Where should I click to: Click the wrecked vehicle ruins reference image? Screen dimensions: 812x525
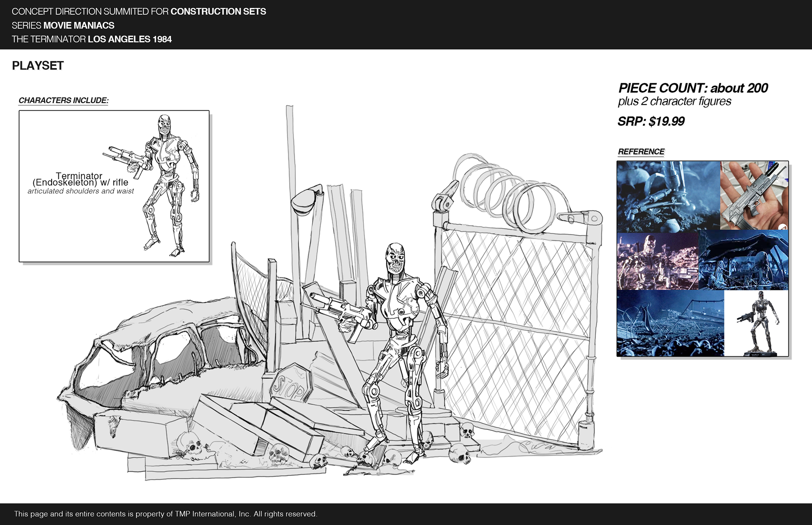[x=743, y=260]
